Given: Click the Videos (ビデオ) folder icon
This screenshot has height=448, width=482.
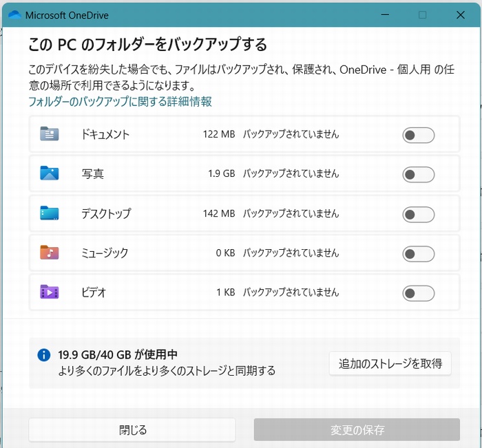Looking at the screenshot, I should pos(50,292).
